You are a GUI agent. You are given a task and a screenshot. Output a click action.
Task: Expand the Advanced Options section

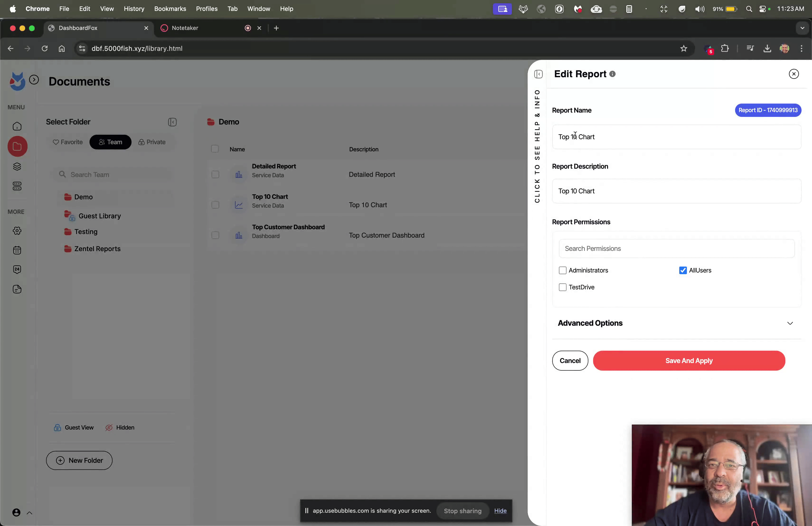point(790,323)
